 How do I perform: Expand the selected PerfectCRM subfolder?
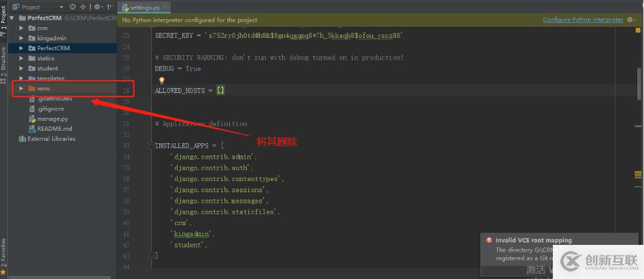coord(21,48)
